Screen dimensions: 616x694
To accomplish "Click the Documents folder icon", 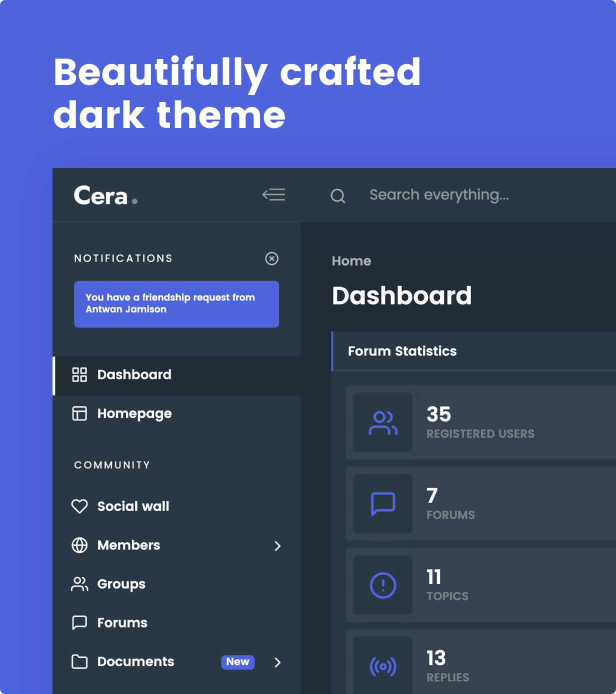I will tap(79, 661).
